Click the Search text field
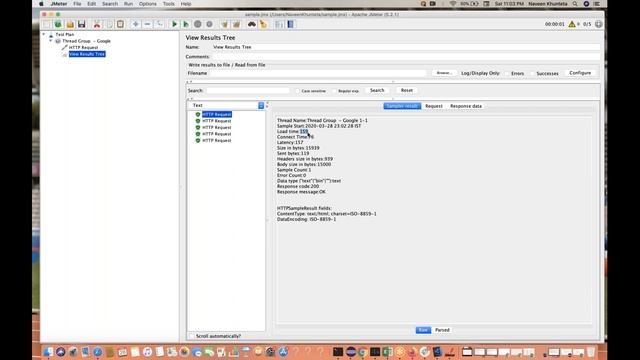The width and height of the screenshot is (640, 360). click(x=248, y=90)
